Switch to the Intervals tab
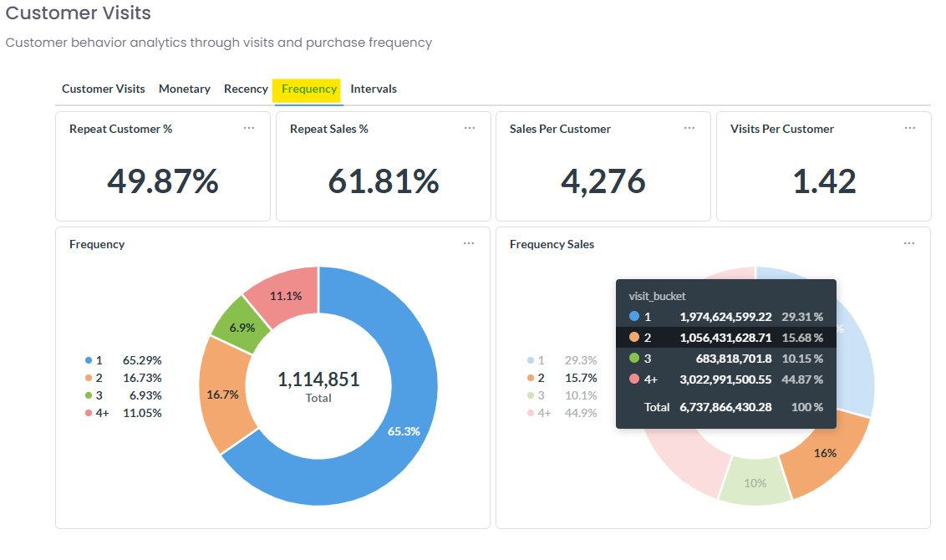Screen dimensions: 946x560 [374, 89]
